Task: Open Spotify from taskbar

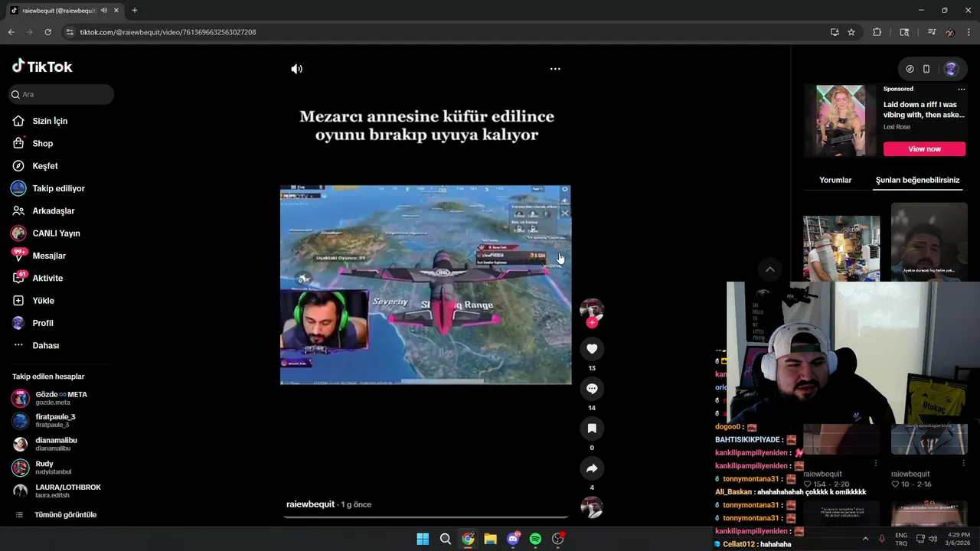Action: [535, 539]
